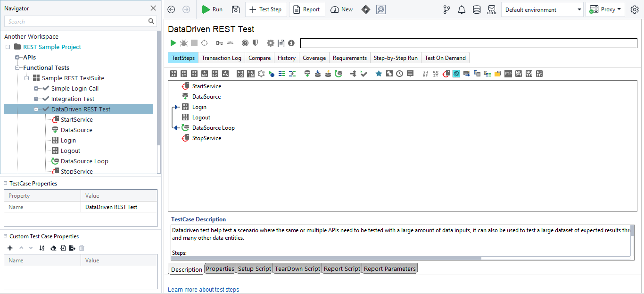Open test case options gear icon
The image size is (644, 294).
tap(270, 43)
